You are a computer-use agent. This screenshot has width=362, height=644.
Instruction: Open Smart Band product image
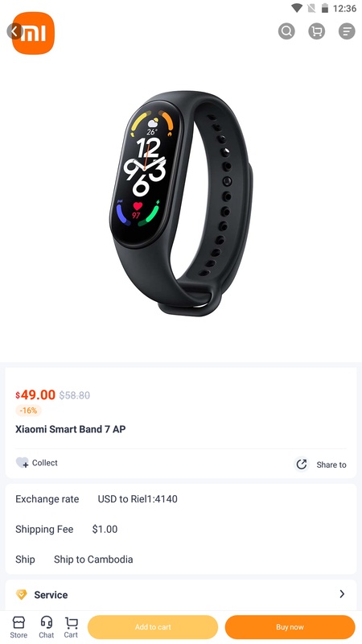click(x=181, y=204)
